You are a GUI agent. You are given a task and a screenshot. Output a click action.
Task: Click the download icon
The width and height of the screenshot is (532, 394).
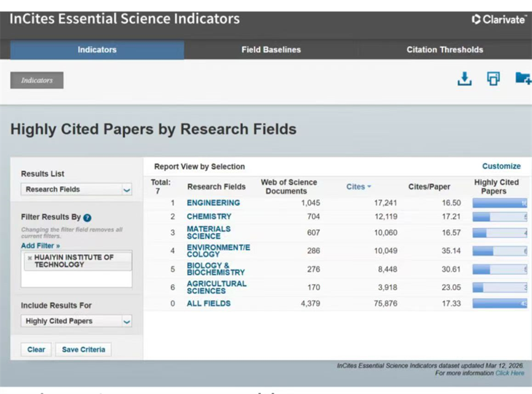[x=464, y=79]
